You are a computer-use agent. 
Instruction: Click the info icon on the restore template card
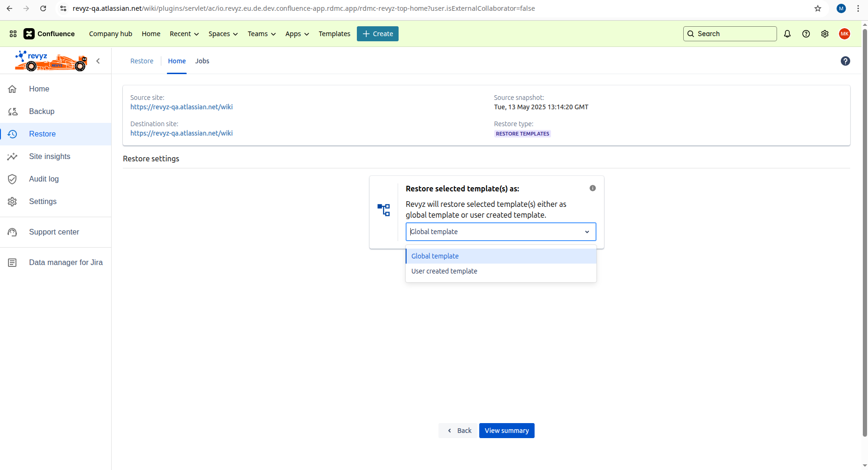tap(592, 188)
